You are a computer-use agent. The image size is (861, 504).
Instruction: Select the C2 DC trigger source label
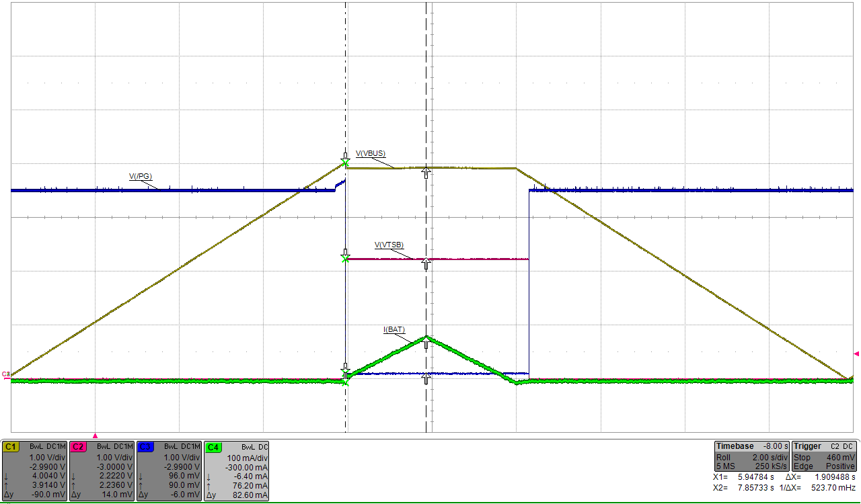(841, 446)
